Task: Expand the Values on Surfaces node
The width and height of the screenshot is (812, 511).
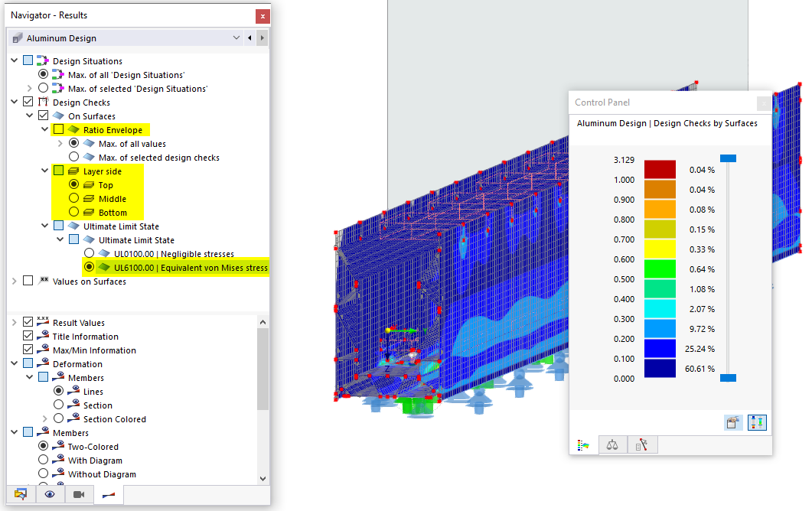Action: click(x=14, y=282)
